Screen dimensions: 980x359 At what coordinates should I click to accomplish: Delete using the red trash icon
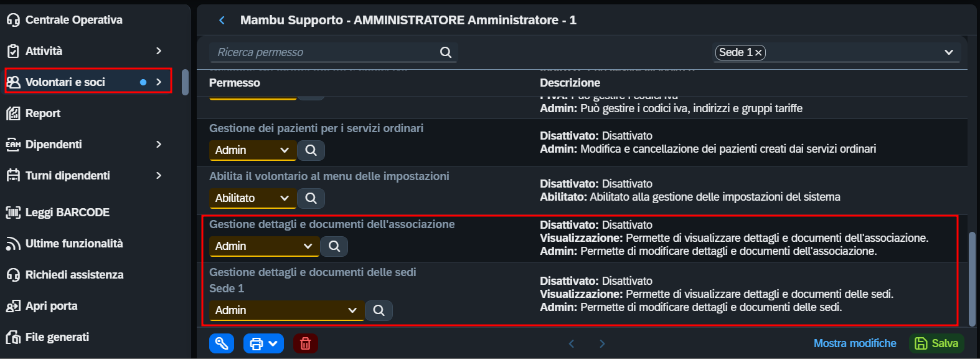coord(306,343)
